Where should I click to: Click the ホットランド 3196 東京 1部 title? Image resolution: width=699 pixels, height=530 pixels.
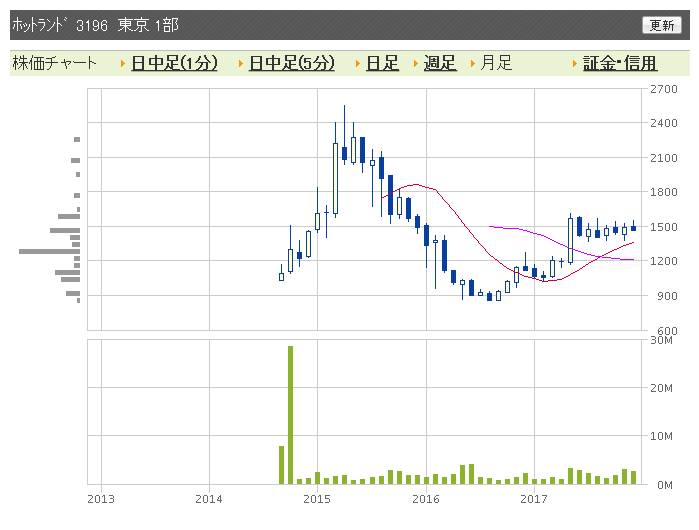pyautogui.click(x=95, y=25)
